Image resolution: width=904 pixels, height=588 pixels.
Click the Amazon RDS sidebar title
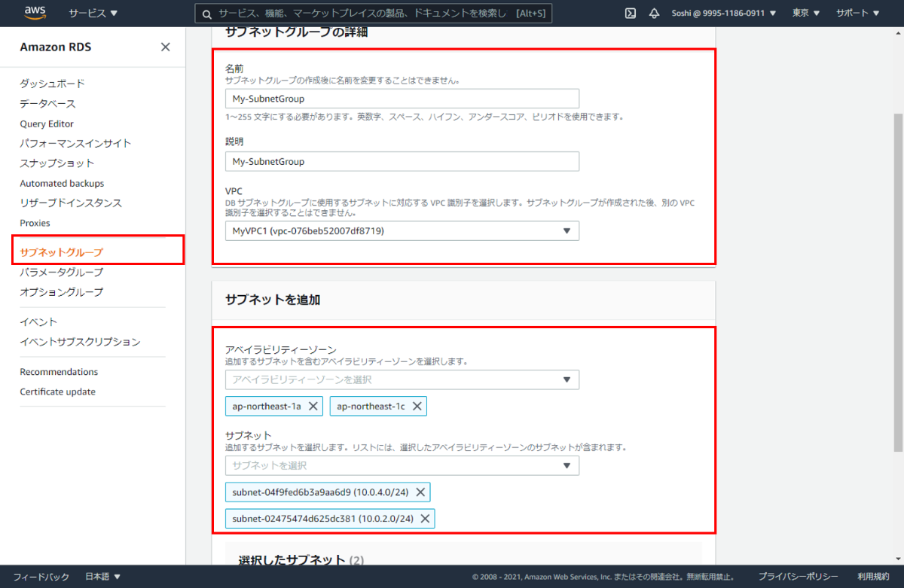pos(56,47)
